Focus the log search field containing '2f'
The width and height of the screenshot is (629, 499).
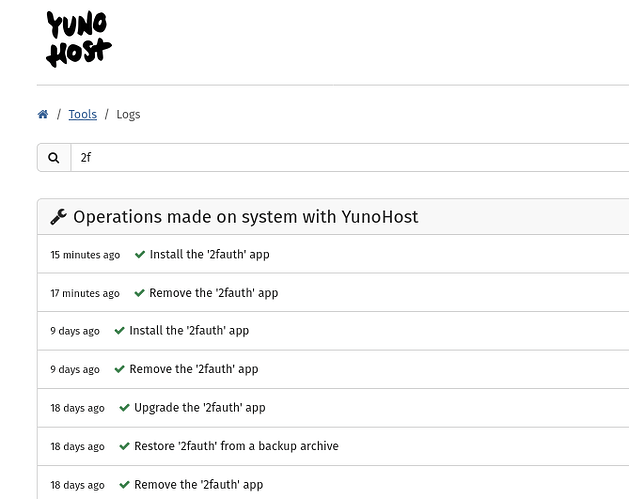pyautogui.click(x=350, y=158)
